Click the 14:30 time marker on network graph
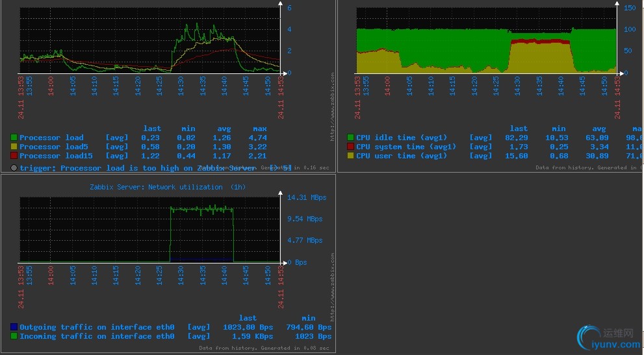The height and width of the screenshot is (355, 644). [181, 275]
